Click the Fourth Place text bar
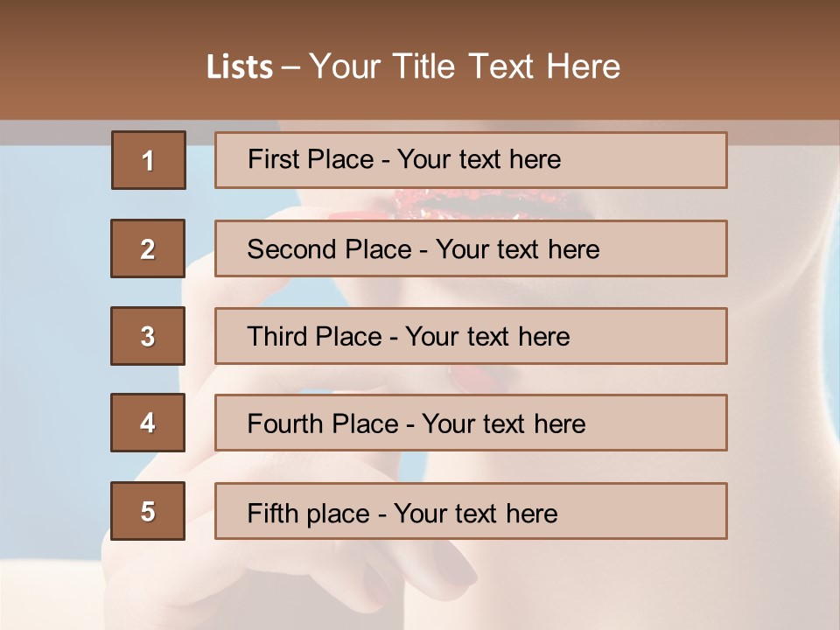This screenshot has height=630, width=840. [471, 423]
